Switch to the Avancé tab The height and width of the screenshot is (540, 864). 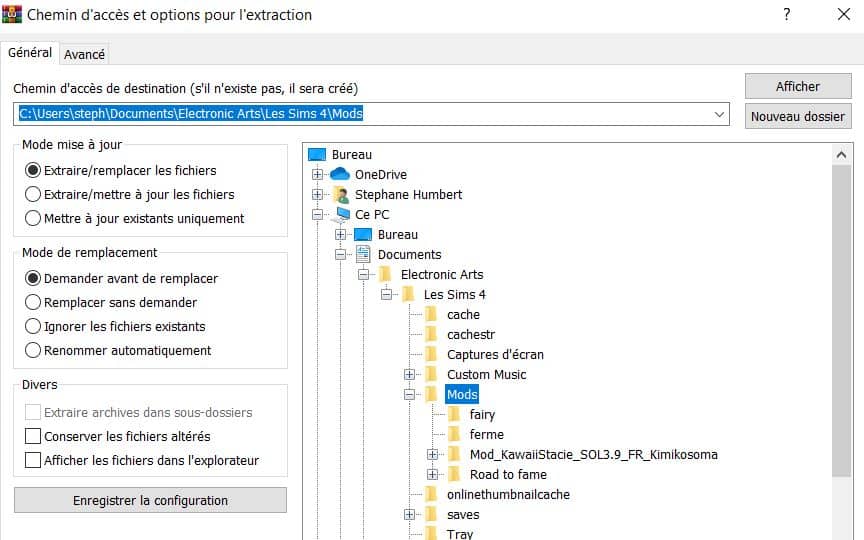tap(85, 54)
